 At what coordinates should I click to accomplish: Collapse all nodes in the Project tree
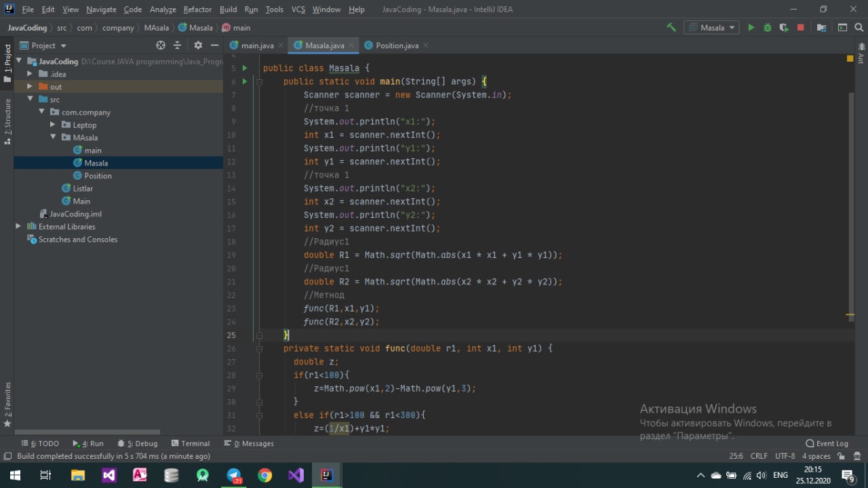(178, 45)
